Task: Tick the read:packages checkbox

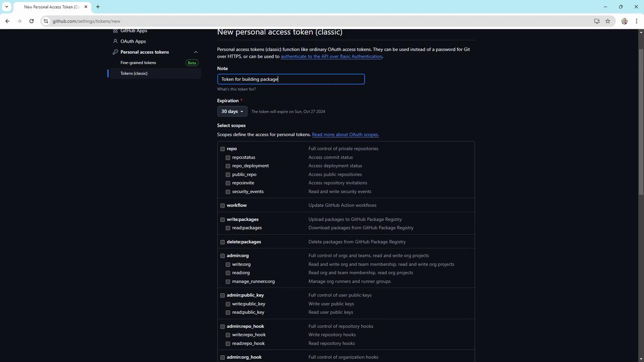Action: coord(228,228)
